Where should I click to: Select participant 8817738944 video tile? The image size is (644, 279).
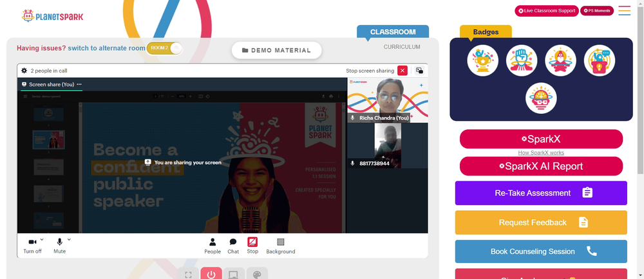388,145
